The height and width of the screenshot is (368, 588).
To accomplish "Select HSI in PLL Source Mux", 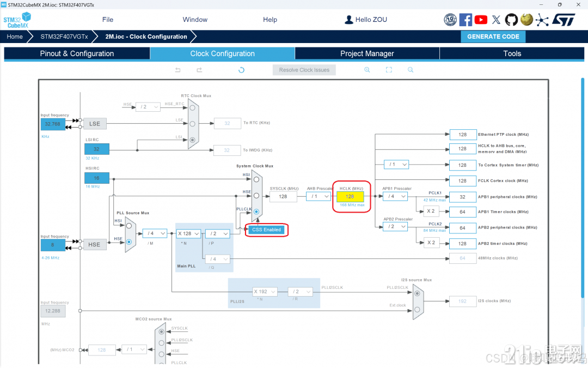I will (x=129, y=226).
